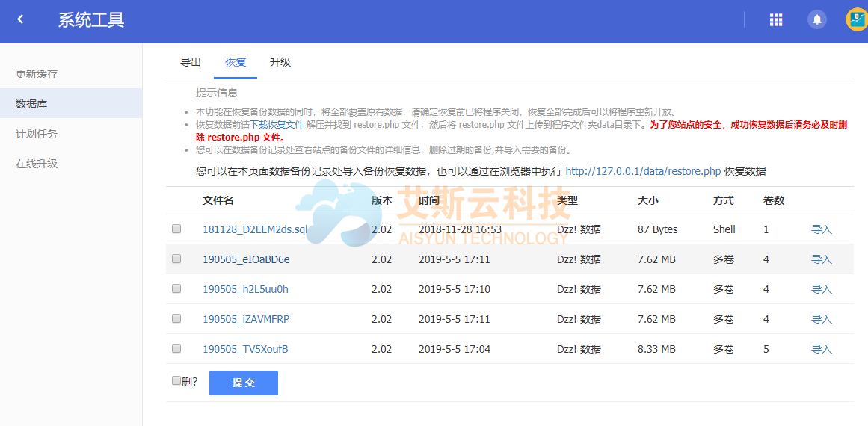Select the 190505_eIOaBD6e row checkbox
The image size is (868, 426).
[176, 259]
